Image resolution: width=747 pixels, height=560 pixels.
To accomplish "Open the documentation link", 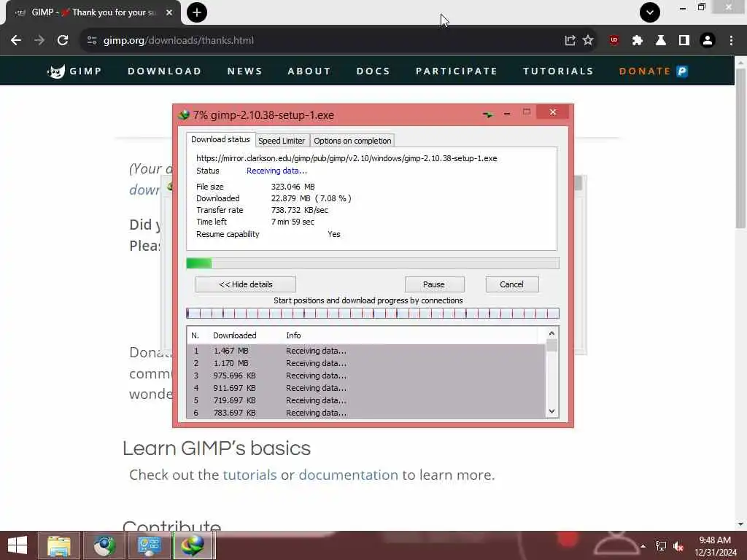I will point(348,475).
